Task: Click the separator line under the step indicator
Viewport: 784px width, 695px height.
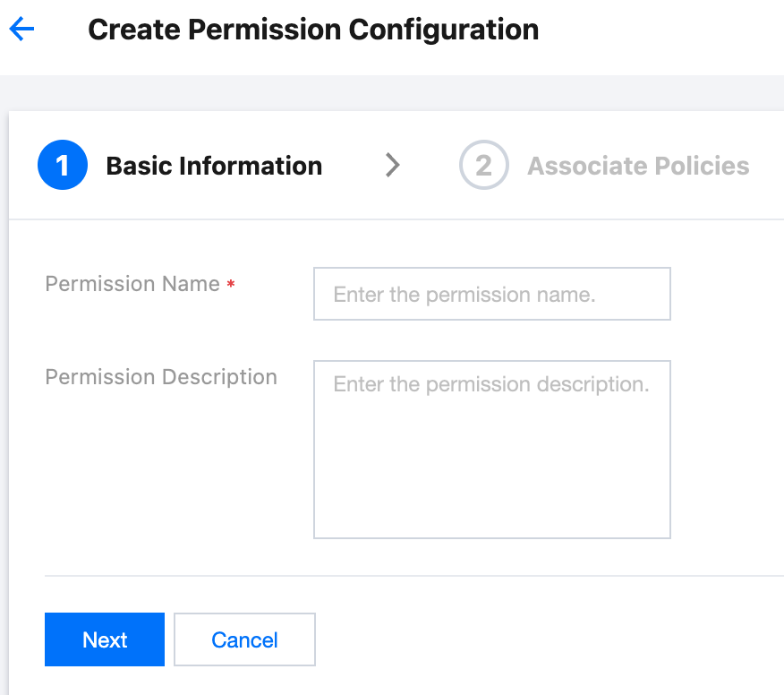Action: (x=394, y=219)
